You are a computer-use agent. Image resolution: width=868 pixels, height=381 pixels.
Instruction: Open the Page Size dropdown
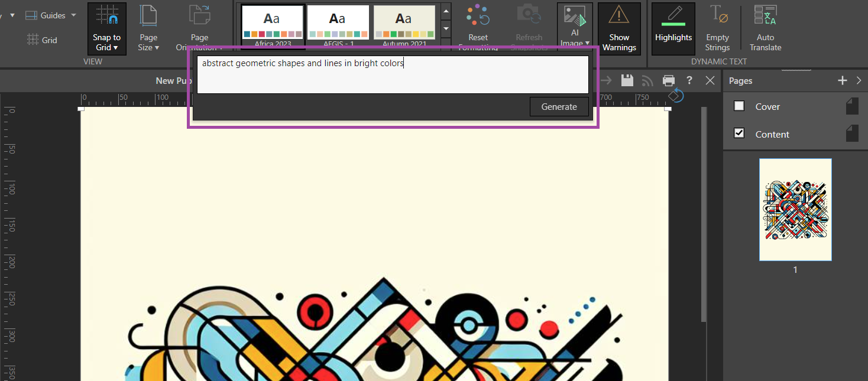tap(148, 29)
